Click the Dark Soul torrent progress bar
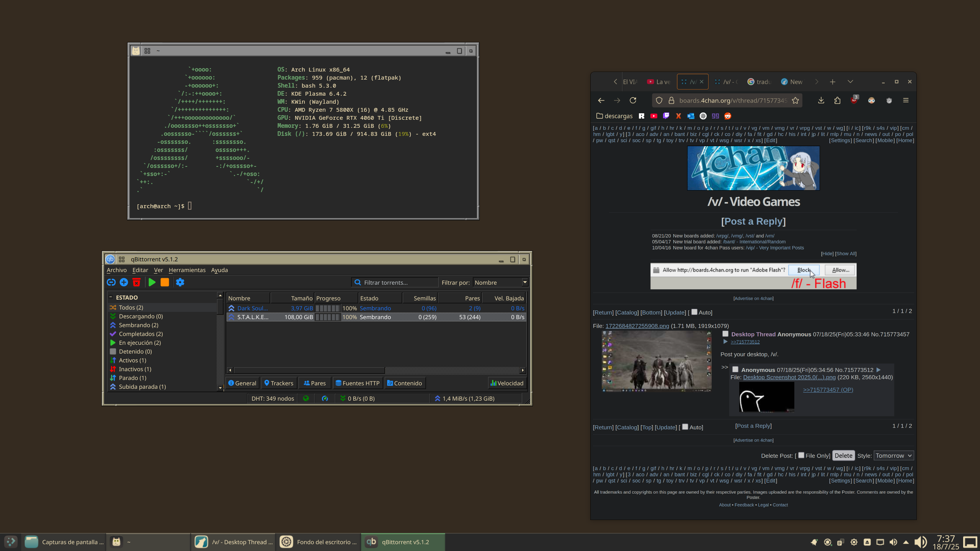The height and width of the screenshot is (551, 980). [328, 308]
